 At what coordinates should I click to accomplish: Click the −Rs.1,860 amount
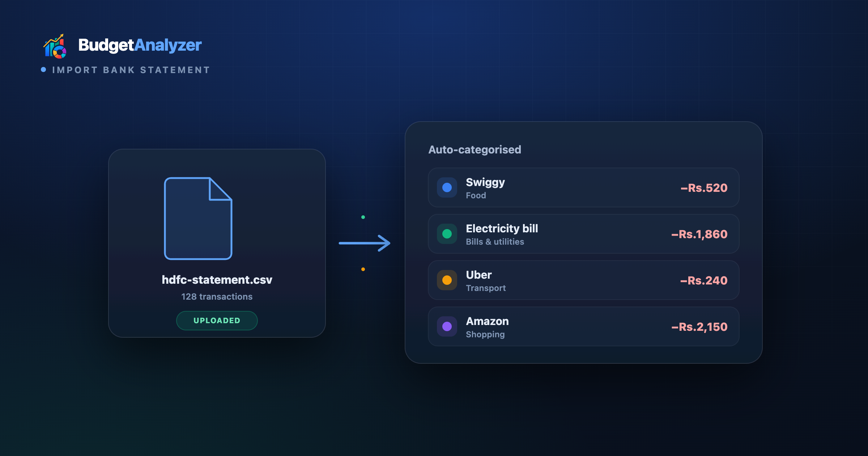(699, 234)
